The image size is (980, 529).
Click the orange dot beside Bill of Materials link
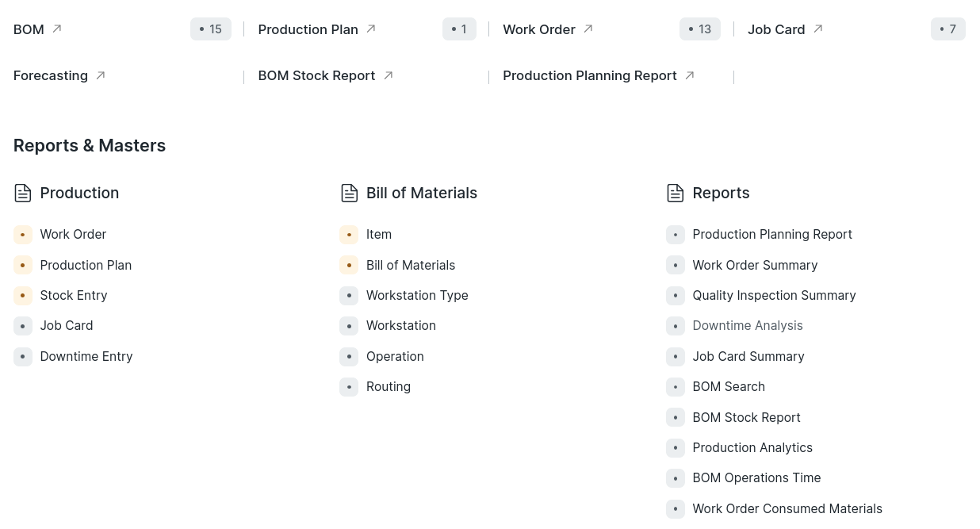coord(349,265)
